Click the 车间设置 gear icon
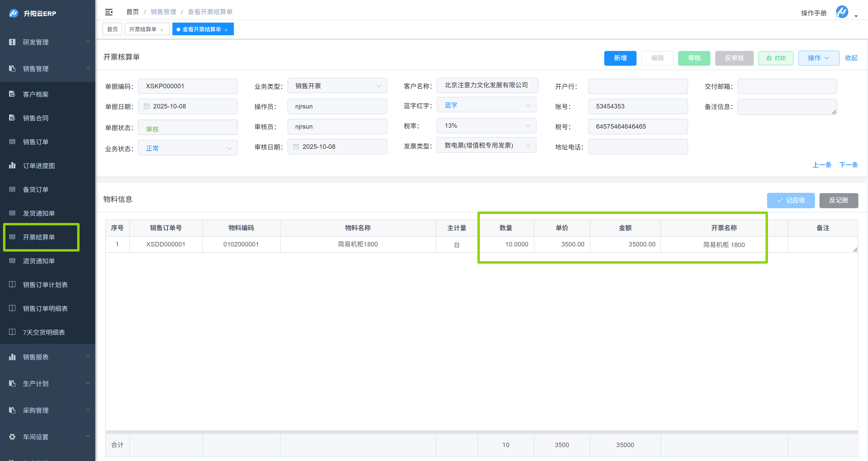The image size is (868, 461). point(12,437)
